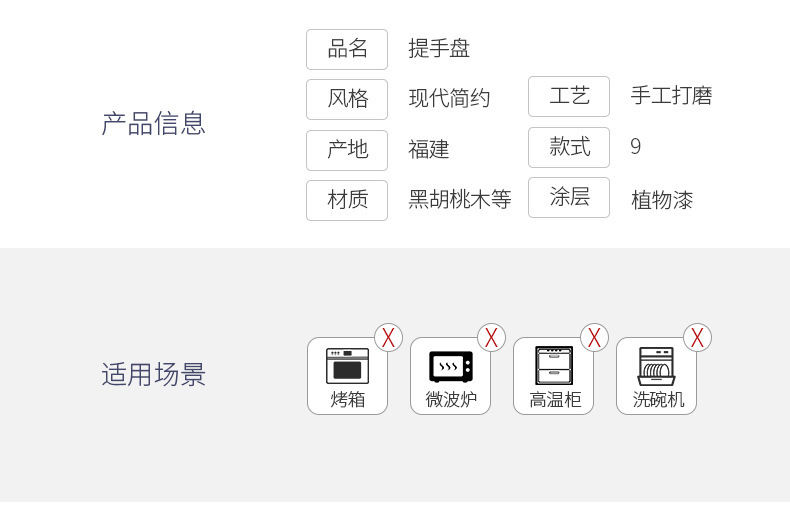The width and height of the screenshot is (790, 510).
Task: Click the microwave (微波炉) icon
Action: (450, 367)
